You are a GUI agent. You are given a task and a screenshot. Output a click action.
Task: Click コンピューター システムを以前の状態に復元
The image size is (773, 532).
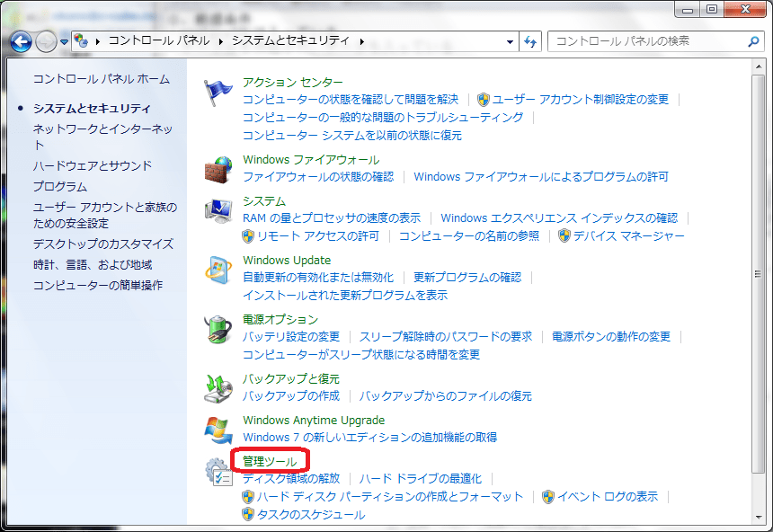(x=352, y=136)
